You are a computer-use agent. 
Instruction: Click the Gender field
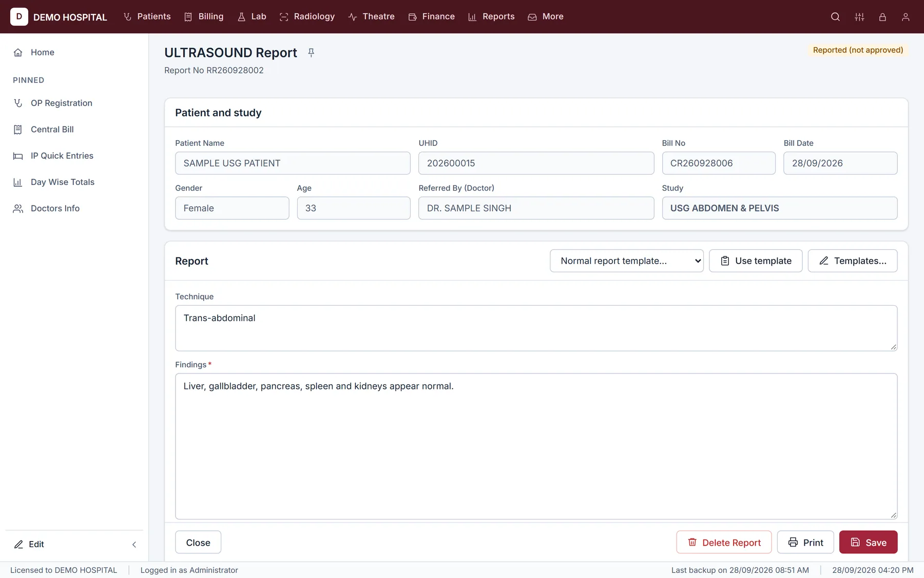point(232,208)
